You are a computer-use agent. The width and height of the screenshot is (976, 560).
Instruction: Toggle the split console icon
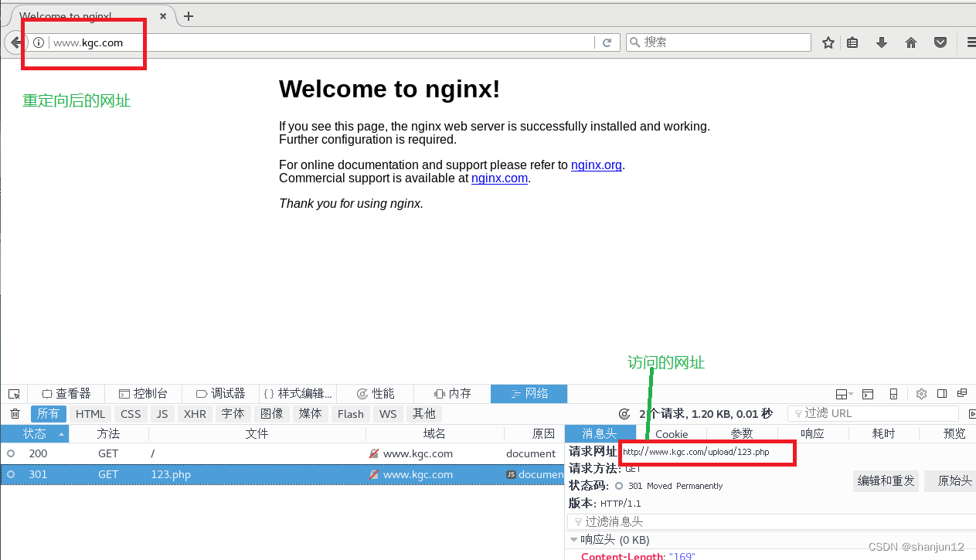[869, 394]
